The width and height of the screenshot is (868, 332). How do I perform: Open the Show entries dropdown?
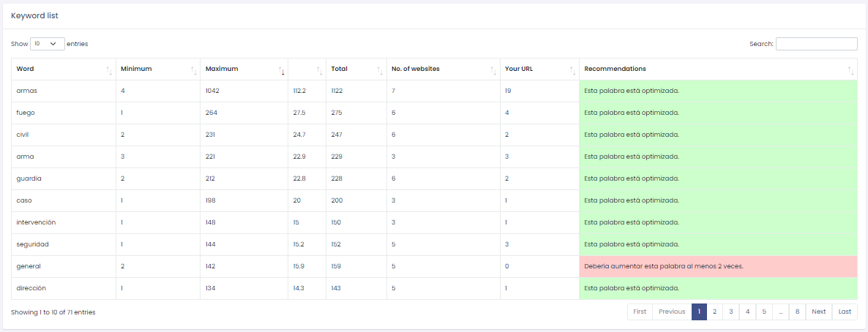pyautogui.click(x=48, y=44)
